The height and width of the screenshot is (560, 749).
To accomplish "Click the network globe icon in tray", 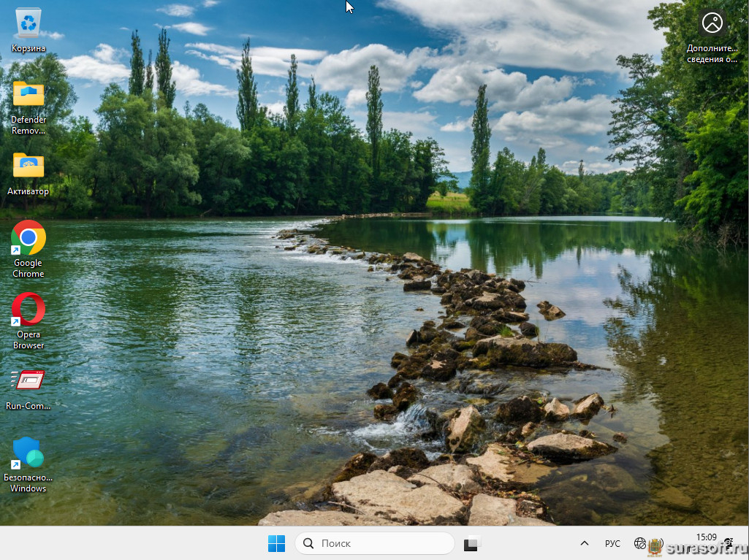I will click(x=640, y=543).
